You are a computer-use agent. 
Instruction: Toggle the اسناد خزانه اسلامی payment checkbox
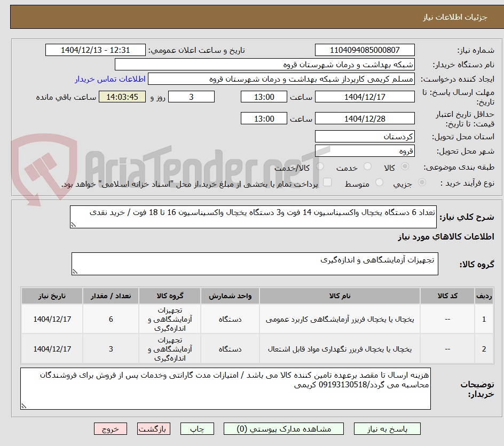327,182
